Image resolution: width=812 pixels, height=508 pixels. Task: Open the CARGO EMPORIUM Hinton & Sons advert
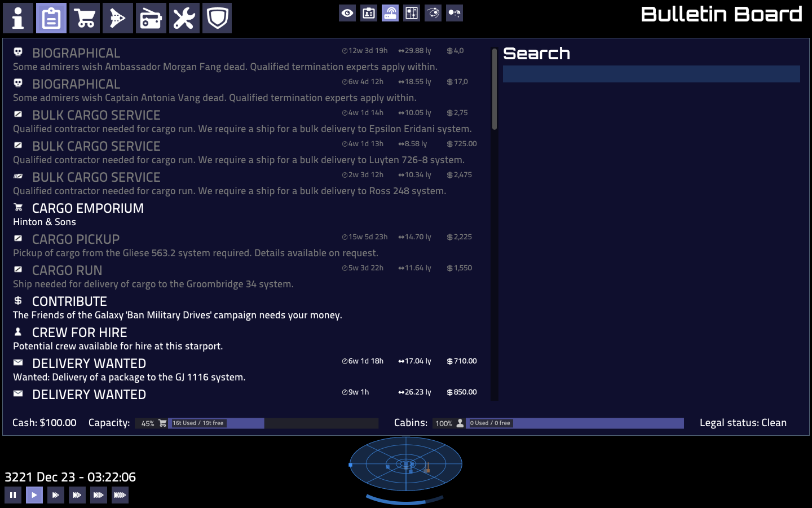pyautogui.click(x=246, y=214)
